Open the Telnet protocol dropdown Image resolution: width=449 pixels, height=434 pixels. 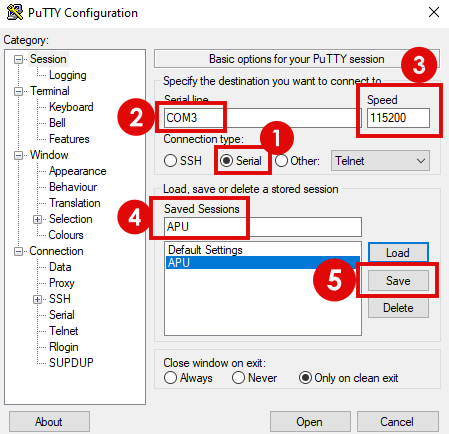pos(380,161)
